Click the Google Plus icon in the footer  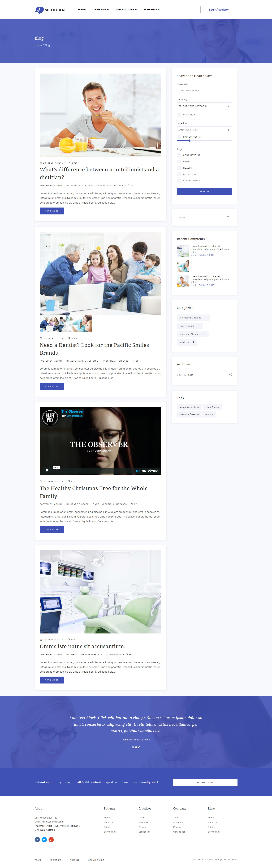[51, 839]
